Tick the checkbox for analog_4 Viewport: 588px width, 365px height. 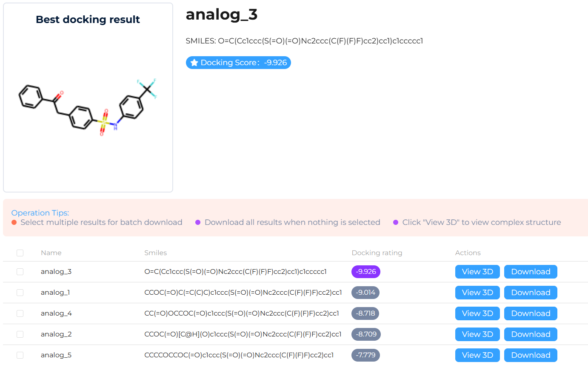[x=20, y=313]
